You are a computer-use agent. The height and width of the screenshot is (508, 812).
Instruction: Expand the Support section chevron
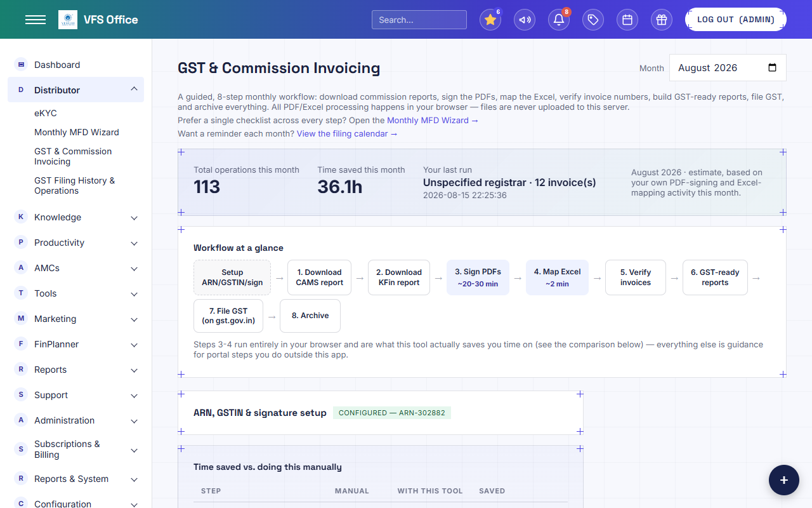134,396
